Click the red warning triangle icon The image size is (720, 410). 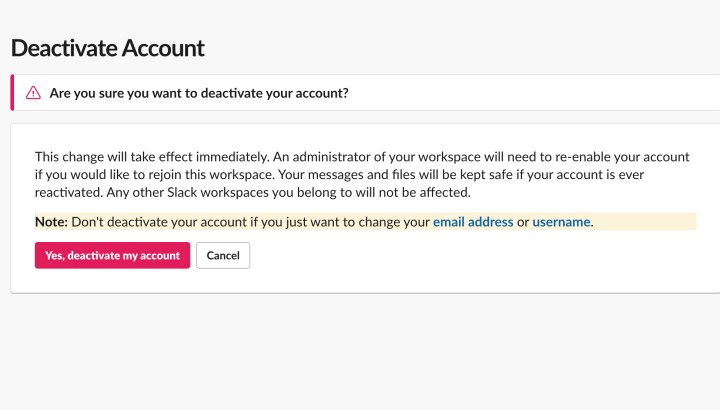[x=33, y=93]
